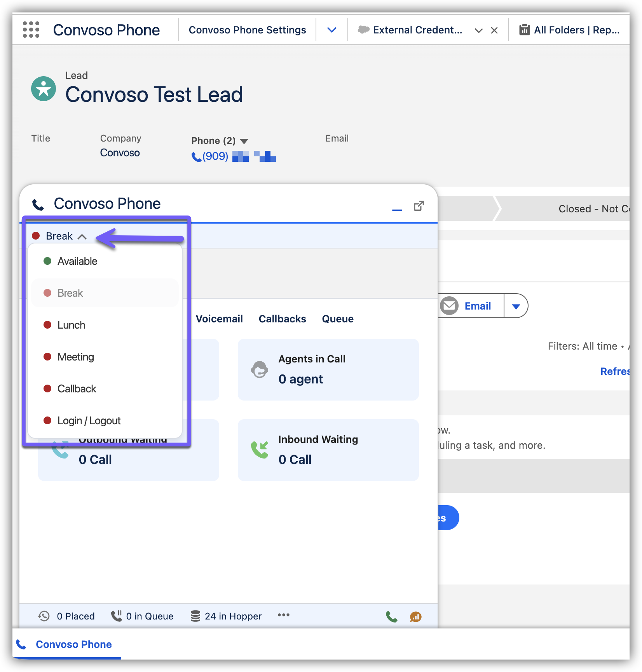Select Login / Logout status option
Viewport: 642px width, 672px height.
pos(89,421)
